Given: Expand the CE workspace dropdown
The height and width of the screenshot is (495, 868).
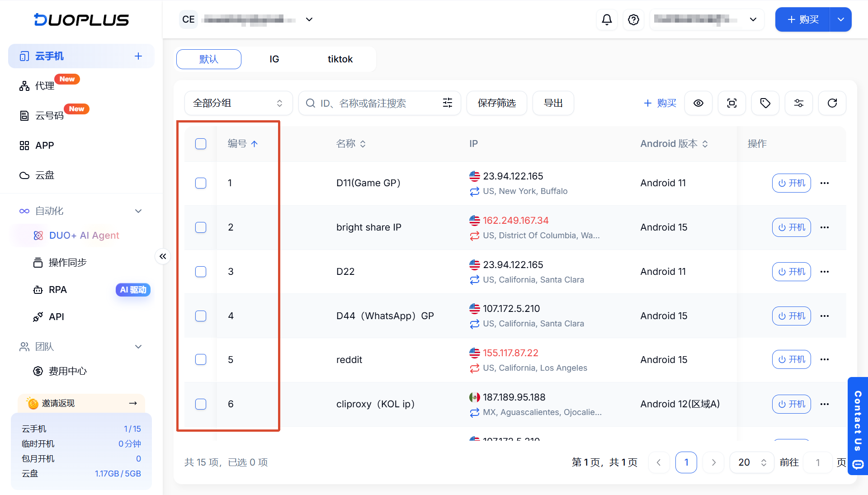Looking at the screenshot, I should [309, 19].
